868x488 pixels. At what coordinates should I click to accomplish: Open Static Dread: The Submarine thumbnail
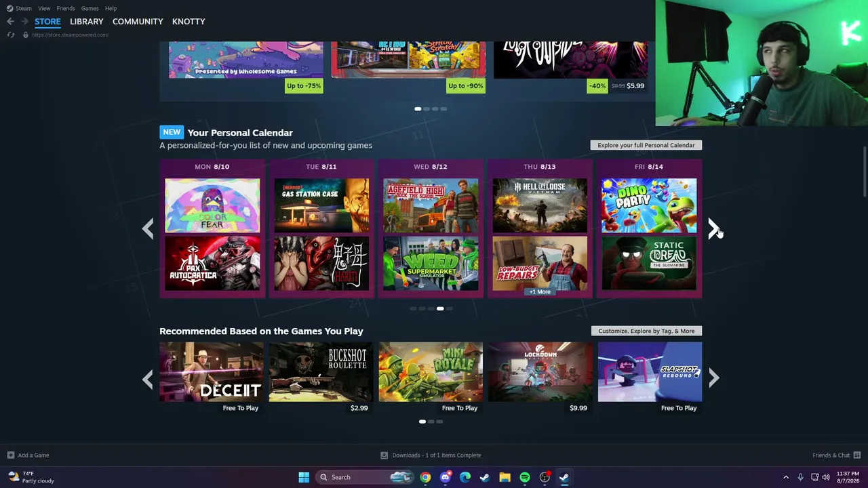click(649, 263)
